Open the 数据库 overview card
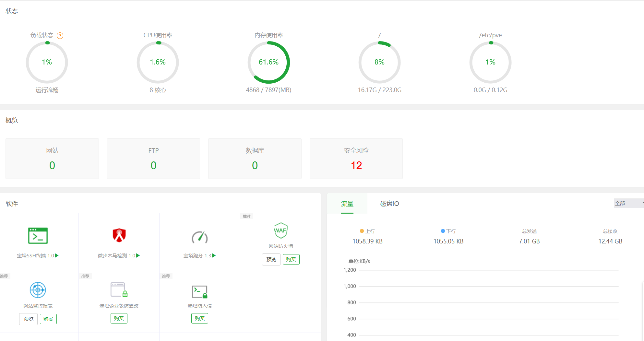This screenshot has width=644, height=341. 255,159
